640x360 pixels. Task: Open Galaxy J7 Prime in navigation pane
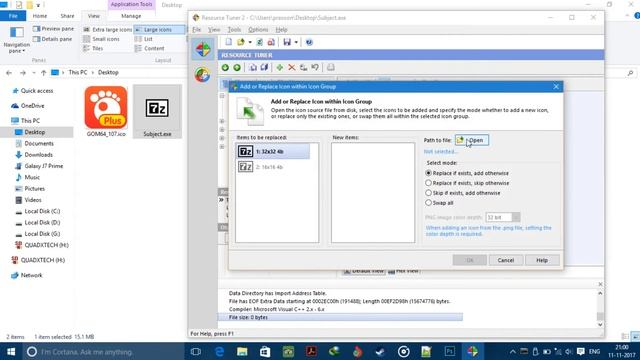[x=44, y=166]
